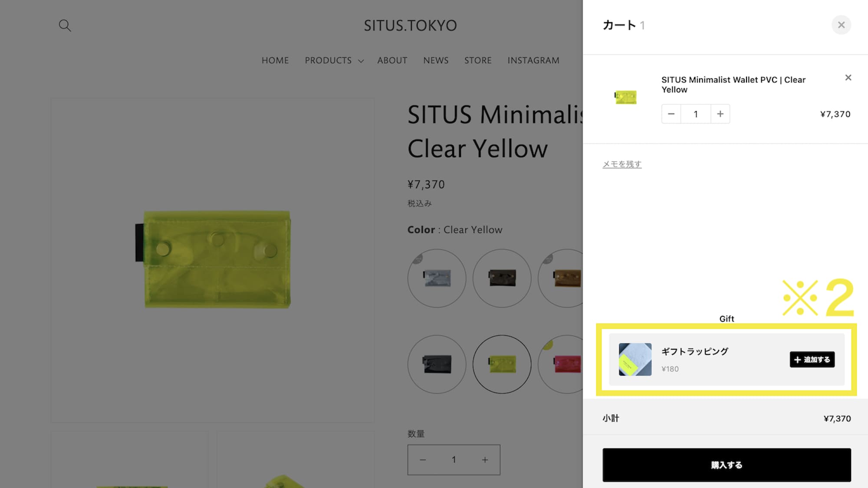Select the Clear Yellow color swatch
This screenshot has width=868, height=488.
pos(501,364)
